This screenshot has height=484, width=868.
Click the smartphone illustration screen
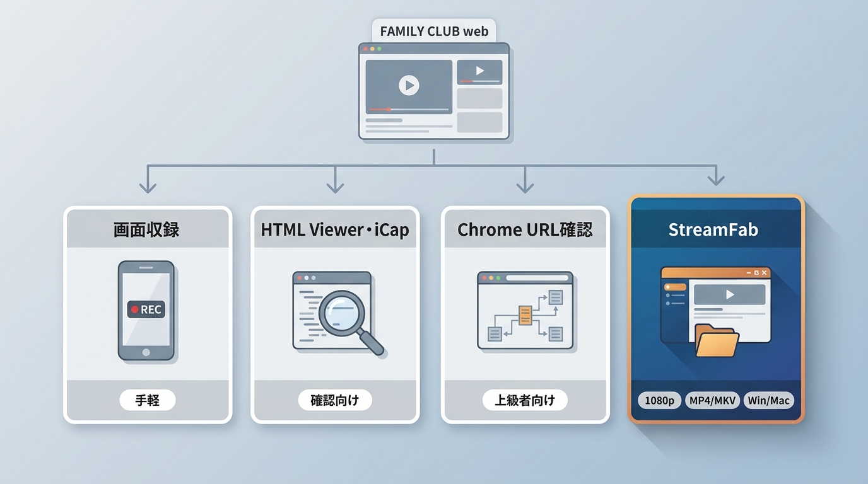pyautogui.click(x=146, y=309)
